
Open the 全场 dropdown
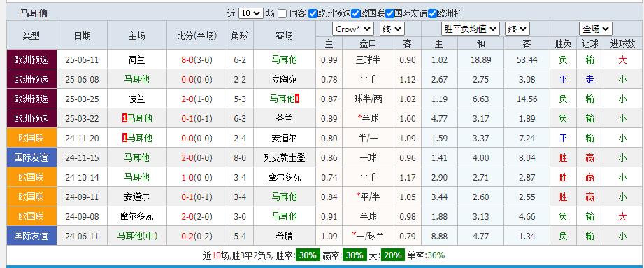click(x=596, y=29)
